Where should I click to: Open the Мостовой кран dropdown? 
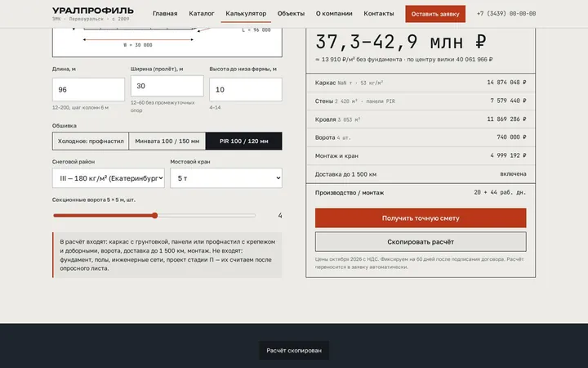(x=226, y=178)
